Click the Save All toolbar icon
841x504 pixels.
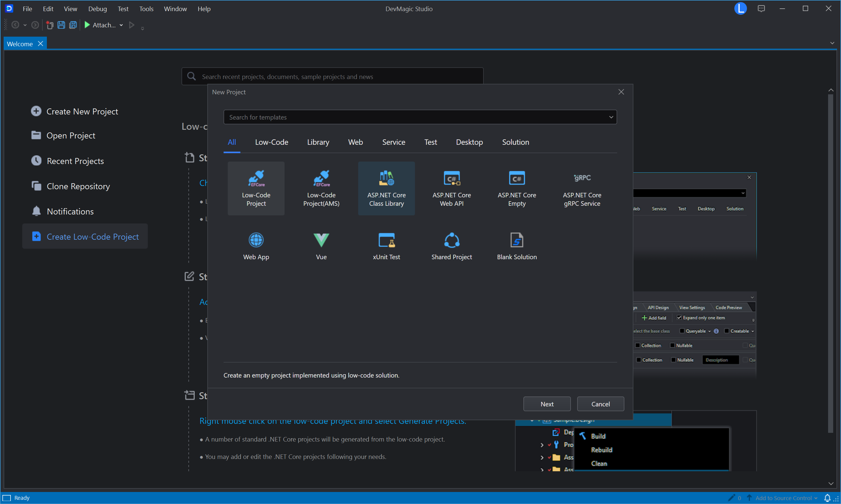[73, 25]
